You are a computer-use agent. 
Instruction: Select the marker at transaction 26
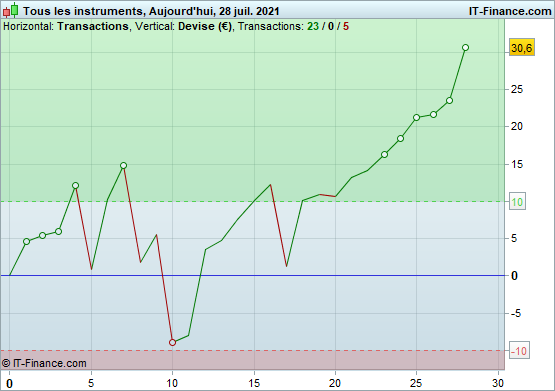433,114
